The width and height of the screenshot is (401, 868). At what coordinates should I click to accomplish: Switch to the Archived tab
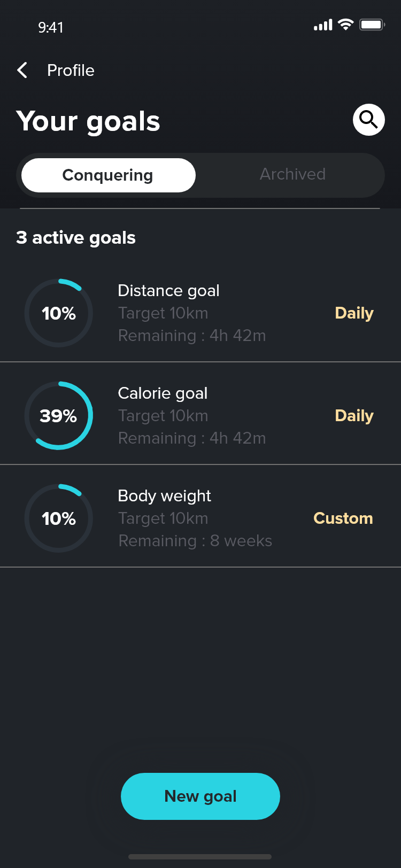[x=292, y=174]
